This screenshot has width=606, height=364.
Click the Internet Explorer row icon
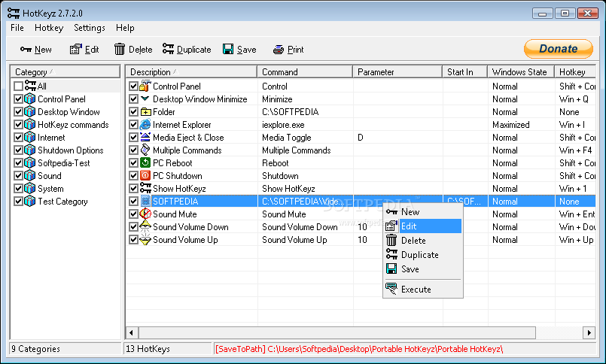pos(145,124)
